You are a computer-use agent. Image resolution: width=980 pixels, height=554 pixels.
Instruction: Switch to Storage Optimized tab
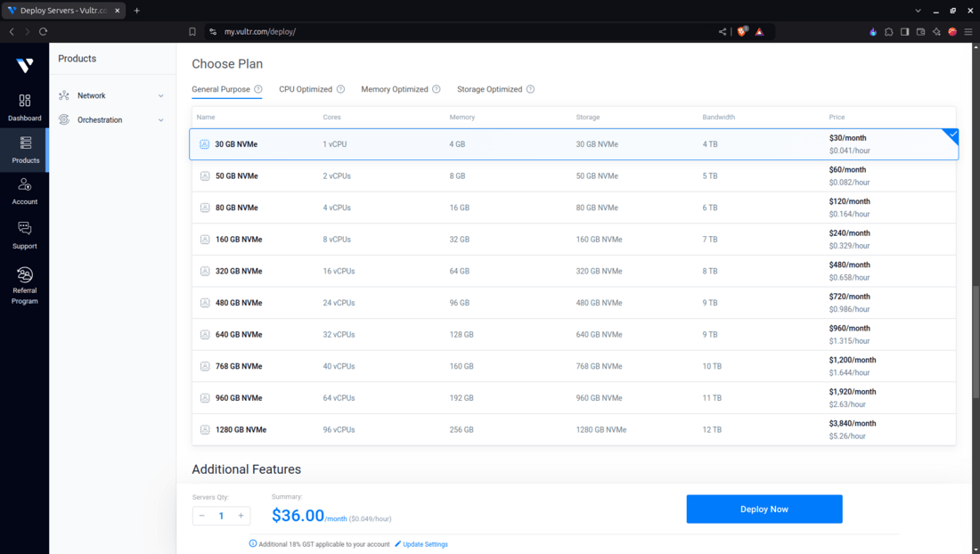click(x=489, y=89)
